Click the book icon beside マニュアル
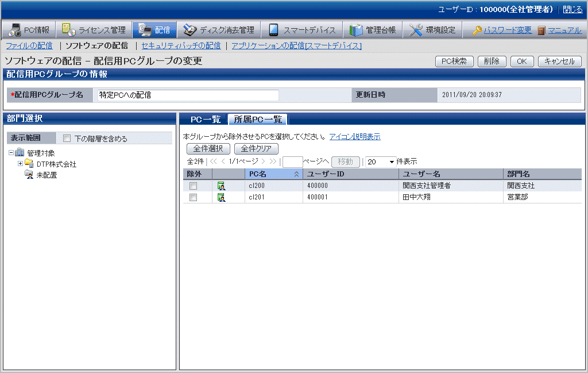The width and height of the screenshot is (588, 373). 541,30
